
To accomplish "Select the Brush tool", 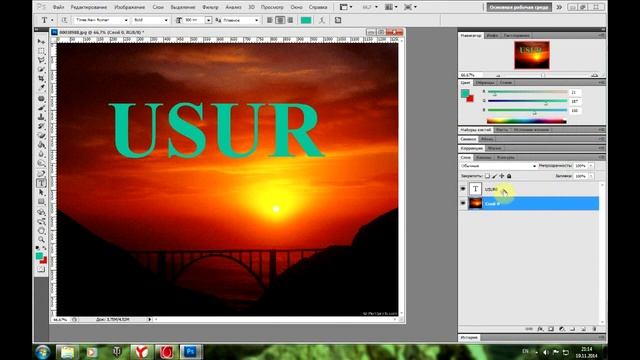I will (x=41, y=108).
